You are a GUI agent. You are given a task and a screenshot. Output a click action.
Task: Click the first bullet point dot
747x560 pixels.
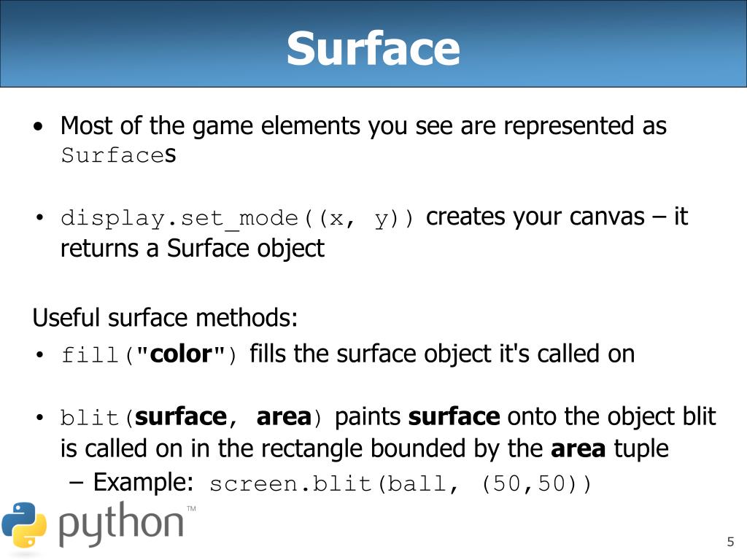38,127
